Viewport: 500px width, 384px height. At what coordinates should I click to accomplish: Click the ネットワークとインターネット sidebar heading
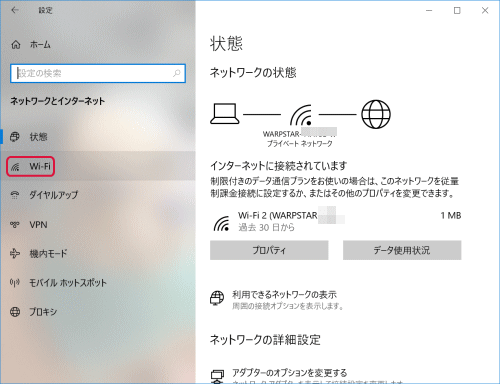[58, 101]
